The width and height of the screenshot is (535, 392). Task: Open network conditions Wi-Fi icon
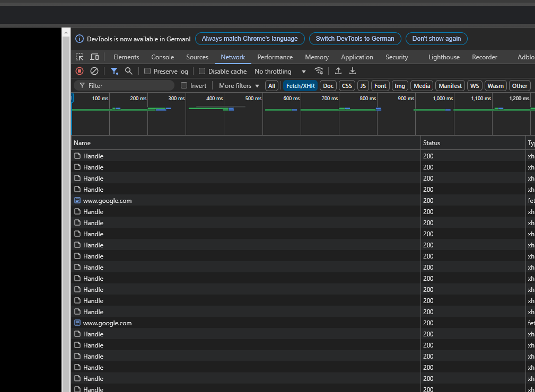319,71
